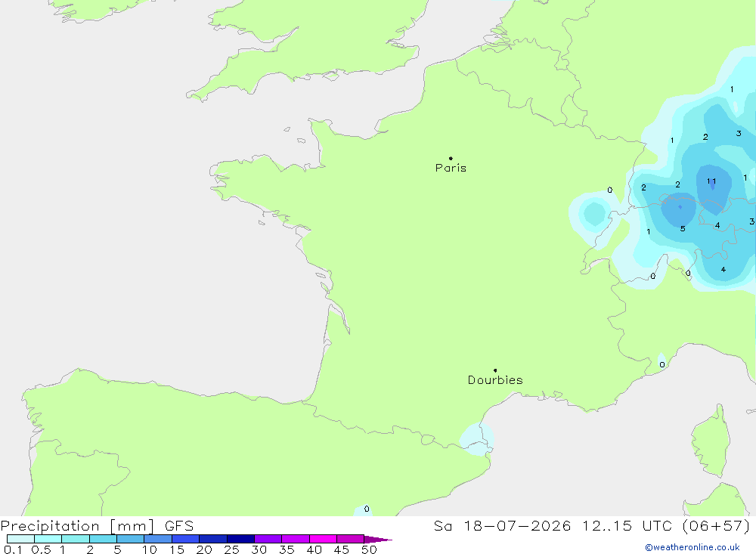Click the '10' legend scale label
Screen dimensions: 756x554
click(x=150, y=549)
